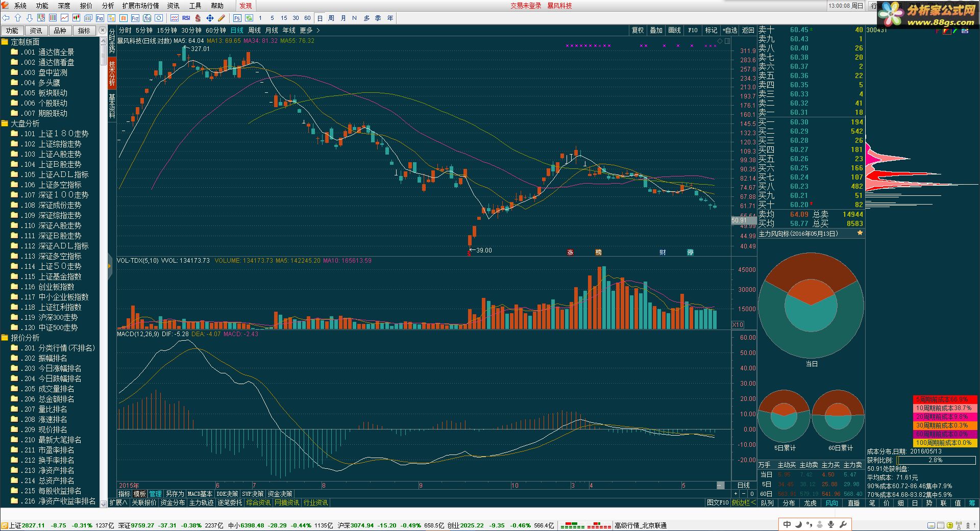Switch to the 龙虎 tab
Image resolution: width=980 pixels, height=531 pixels.
(x=810, y=503)
